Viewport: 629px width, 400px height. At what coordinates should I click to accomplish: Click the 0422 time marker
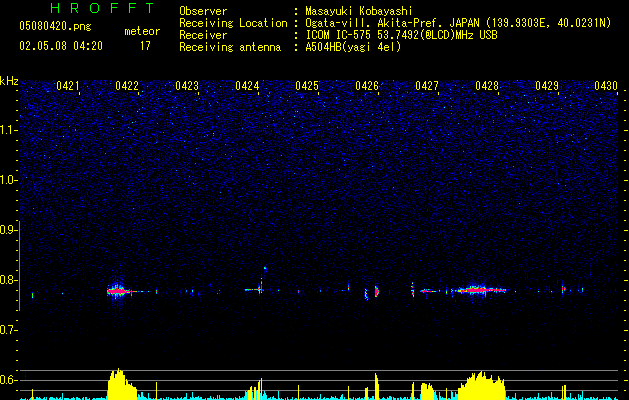coord(127,85)
